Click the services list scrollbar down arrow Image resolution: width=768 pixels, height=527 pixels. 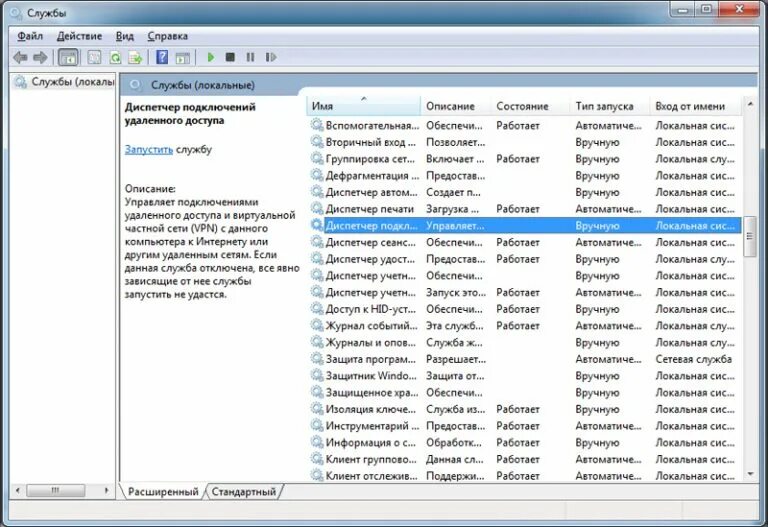click(x=750, y=474)
